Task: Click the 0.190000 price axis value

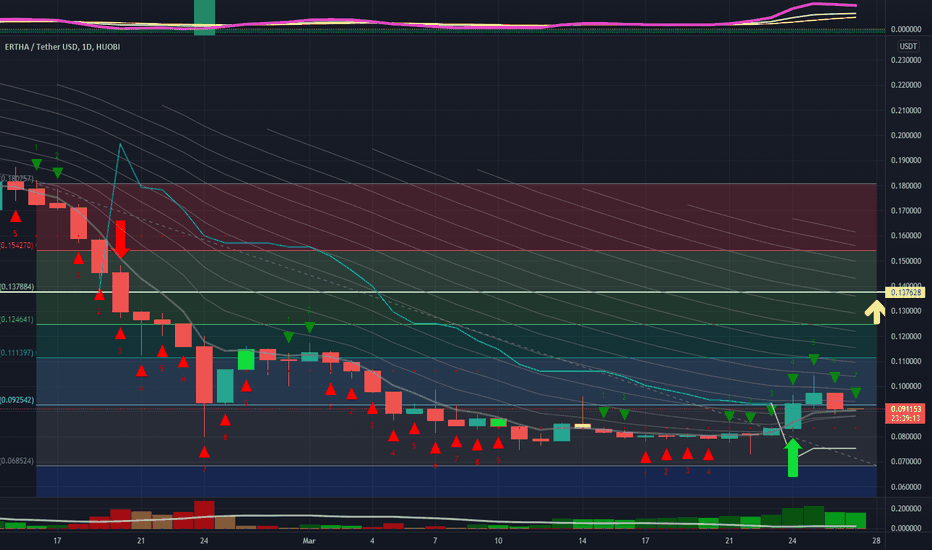Action: pos(906,161)
